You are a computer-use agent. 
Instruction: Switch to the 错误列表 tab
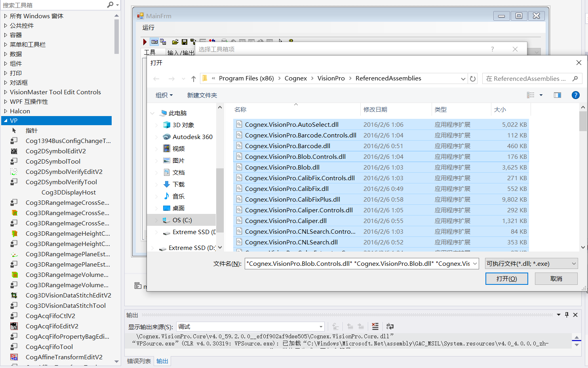coord(139,361)
